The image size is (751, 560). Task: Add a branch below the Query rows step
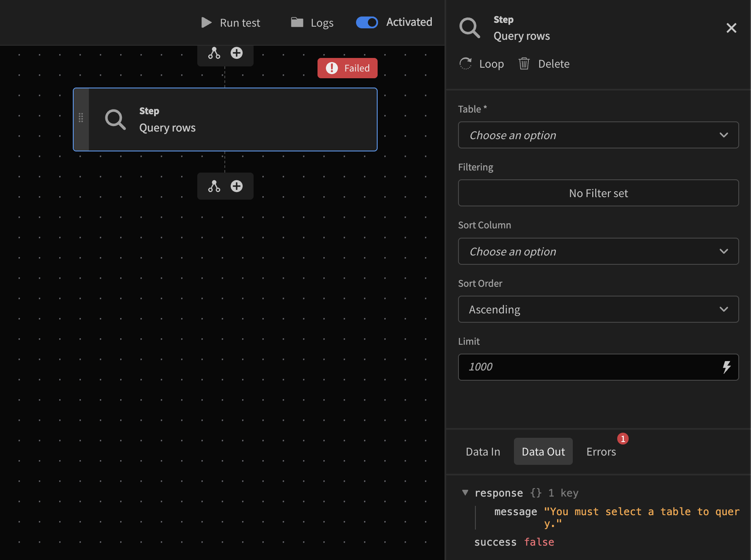click(214, 186)
